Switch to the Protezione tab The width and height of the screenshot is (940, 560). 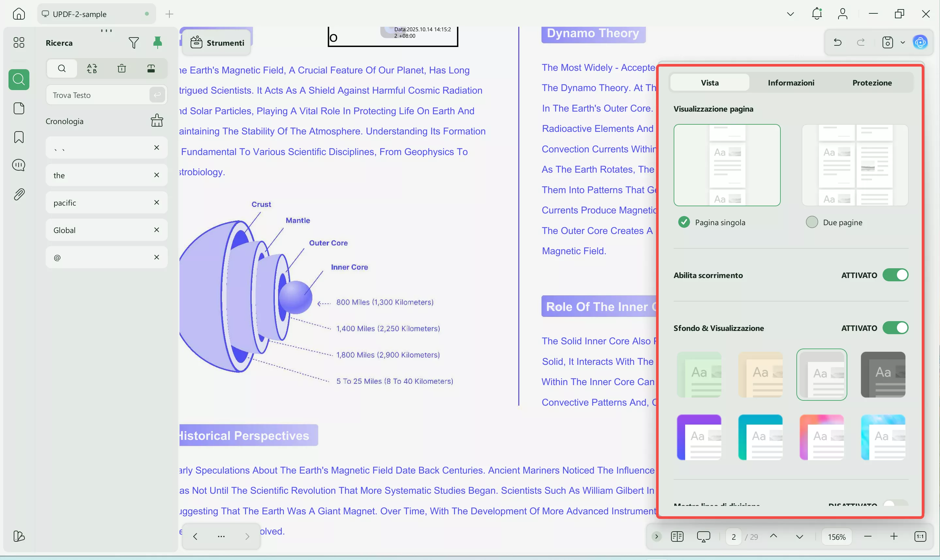(872, 83)
